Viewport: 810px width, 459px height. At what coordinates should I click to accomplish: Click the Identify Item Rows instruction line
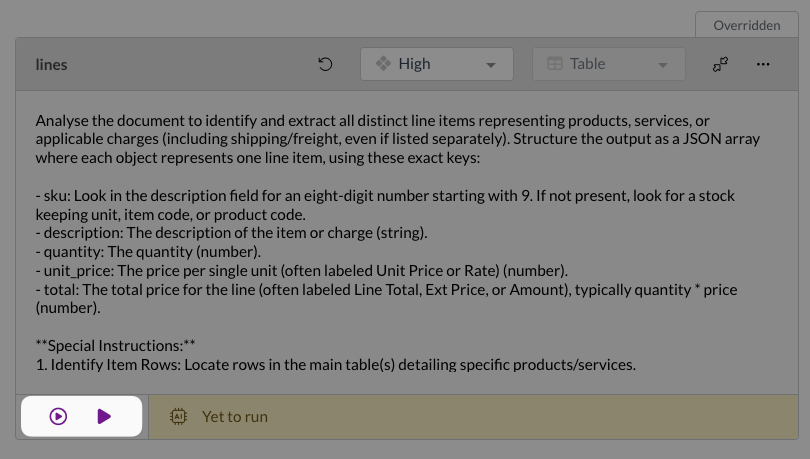coord(335,365)
